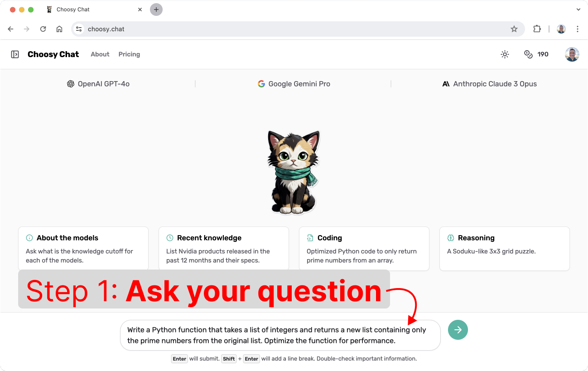This screenshot has width=588, height=371.
Task: Reload the page in browser toolbar
Action: 43,29
